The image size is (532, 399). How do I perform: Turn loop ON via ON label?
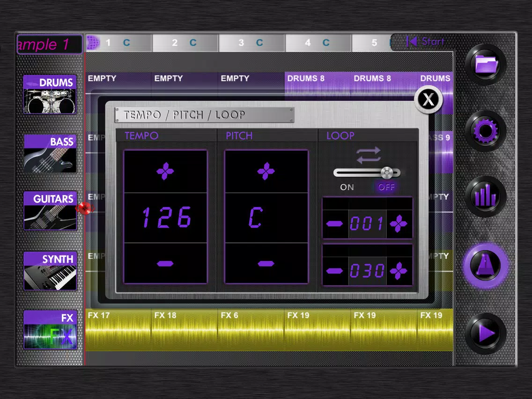[347, 187]
